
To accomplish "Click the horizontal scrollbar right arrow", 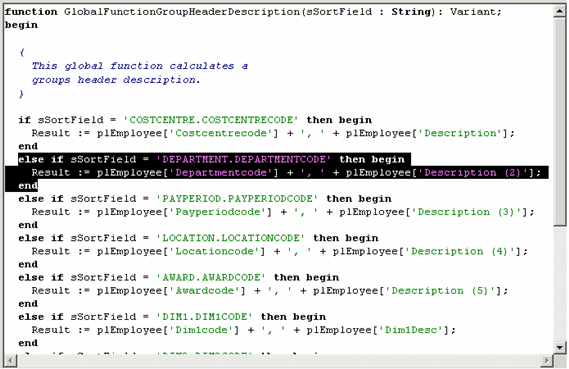I will pos(547,361).
